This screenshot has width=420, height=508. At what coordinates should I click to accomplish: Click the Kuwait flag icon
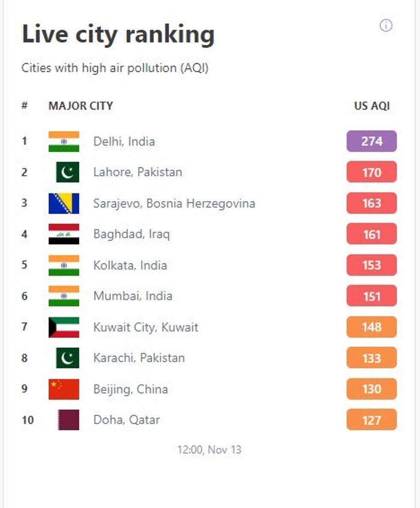64,327
